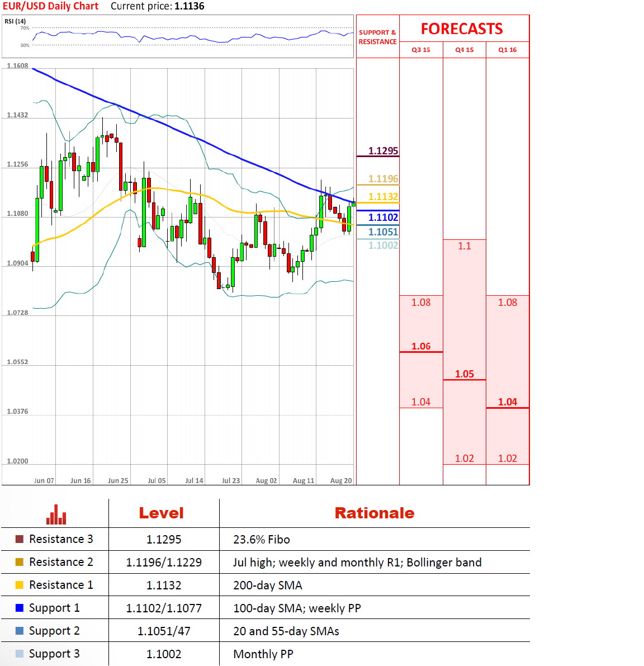
Task: Pick the yellow Resistance 1 color square
Action: pyautogui.click(x=20, y=585)
